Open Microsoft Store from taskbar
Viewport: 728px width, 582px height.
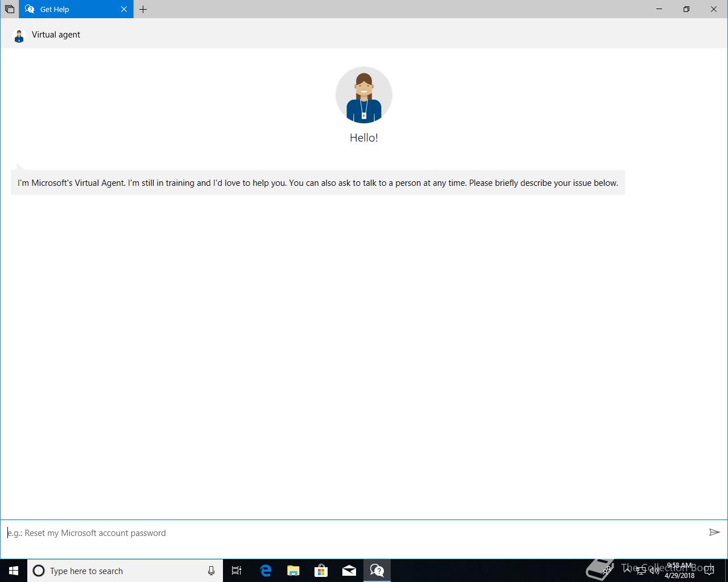coord(321,571)
